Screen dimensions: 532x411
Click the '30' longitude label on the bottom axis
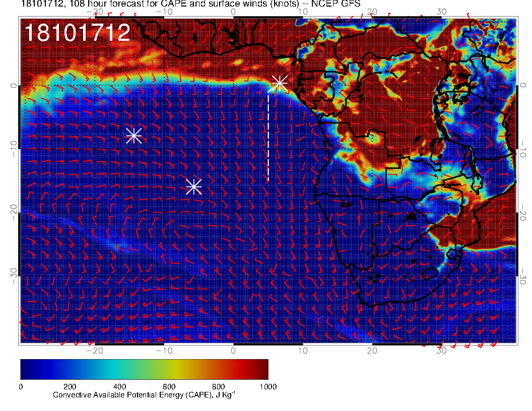click(x=441, y=351)
